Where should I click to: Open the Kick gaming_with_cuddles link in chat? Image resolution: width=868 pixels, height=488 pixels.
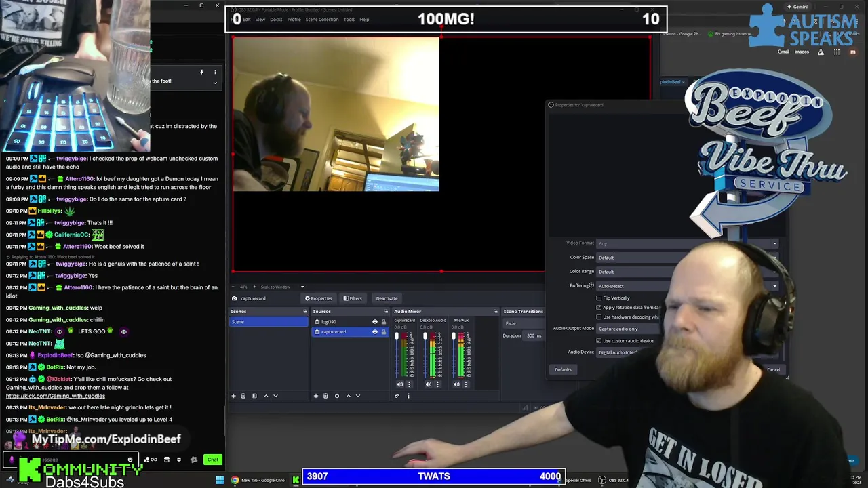click(x=56, y=396)
